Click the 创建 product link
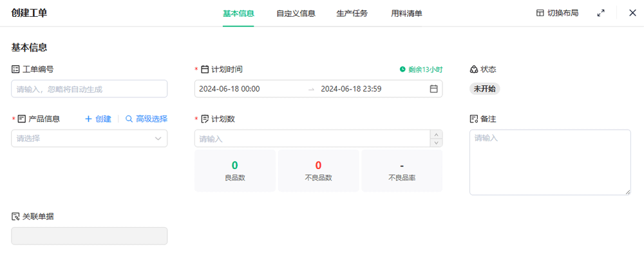The width and height of the screenshot is (644, 258). (x=98, y=119)
